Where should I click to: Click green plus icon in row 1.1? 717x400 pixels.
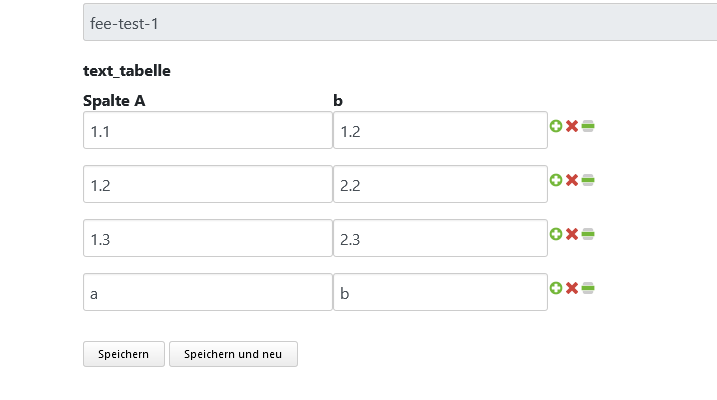[556, 126]
